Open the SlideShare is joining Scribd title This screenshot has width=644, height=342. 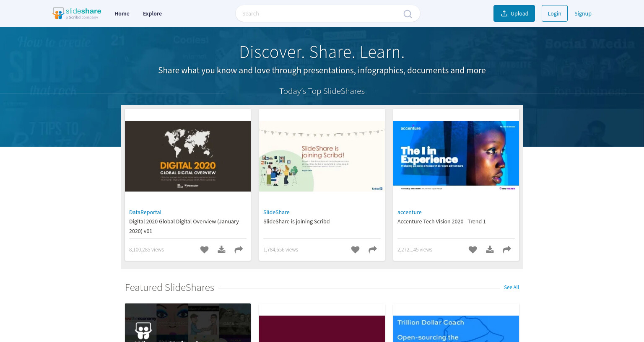296,222
